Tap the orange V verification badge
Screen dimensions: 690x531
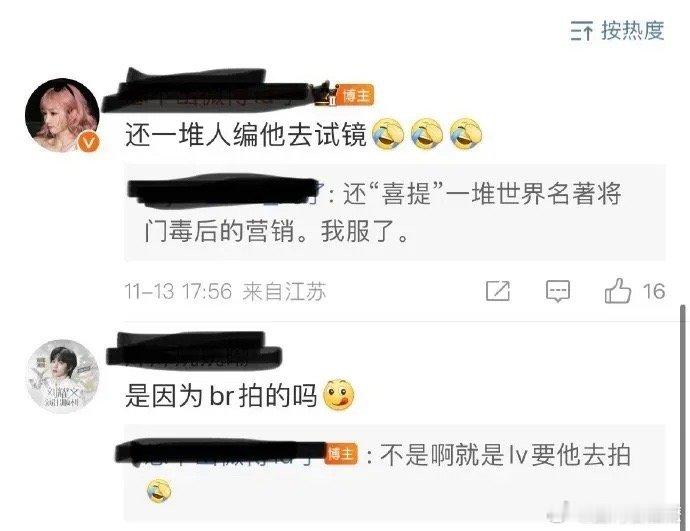[89, 143]
